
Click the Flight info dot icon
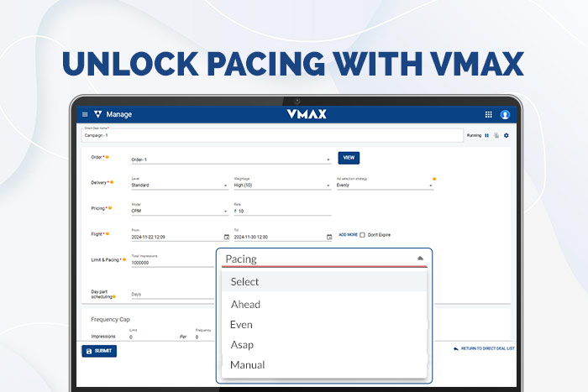coord(108,233)
